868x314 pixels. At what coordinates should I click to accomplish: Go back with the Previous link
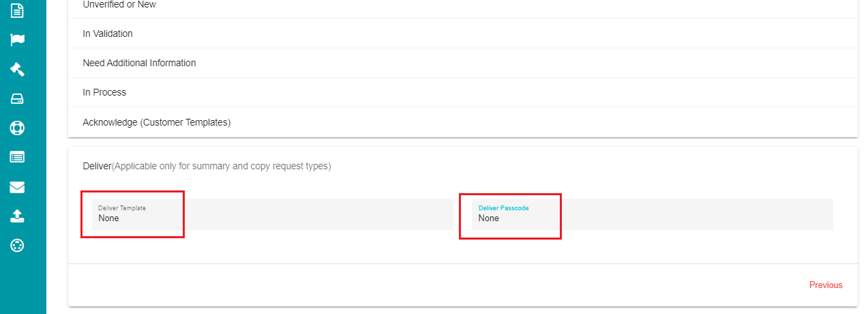coord(826,285)
